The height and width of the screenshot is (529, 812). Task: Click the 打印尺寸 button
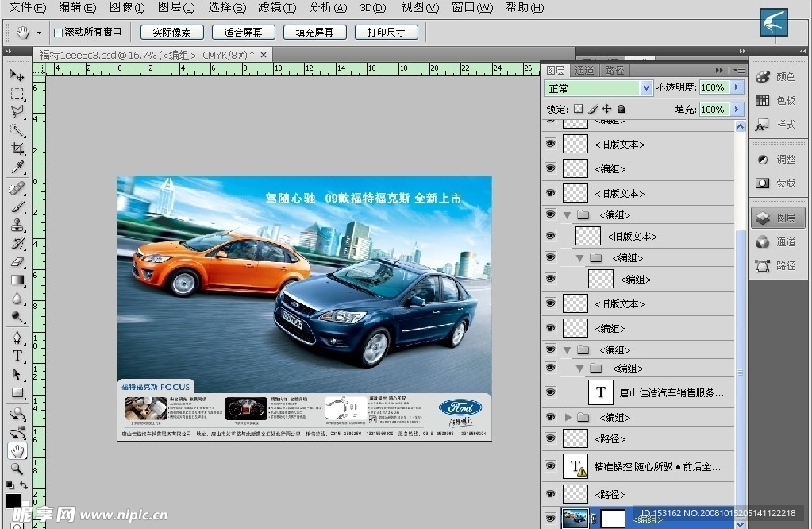(386, 32)
